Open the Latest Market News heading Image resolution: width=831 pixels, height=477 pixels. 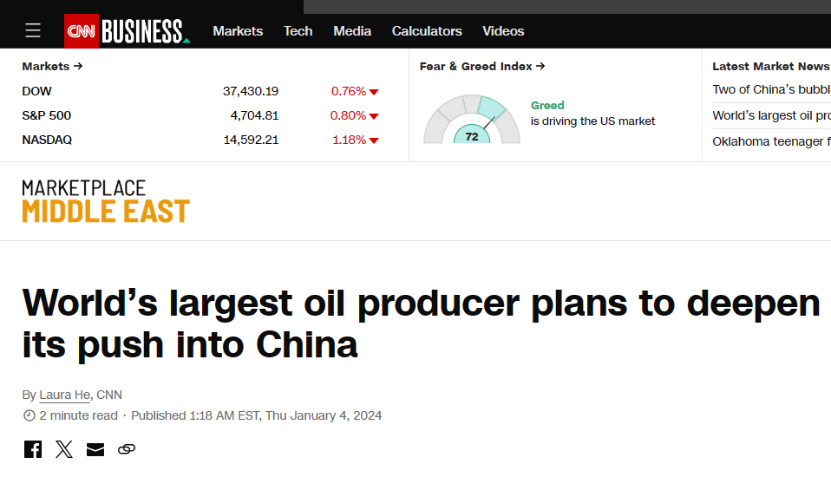(771, 66)
